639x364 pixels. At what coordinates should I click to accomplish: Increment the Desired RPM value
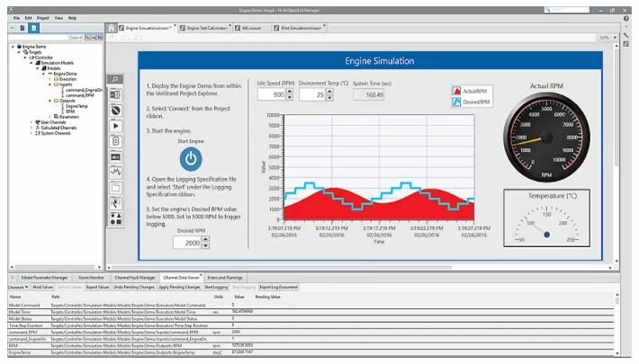(x=205, y=239)
